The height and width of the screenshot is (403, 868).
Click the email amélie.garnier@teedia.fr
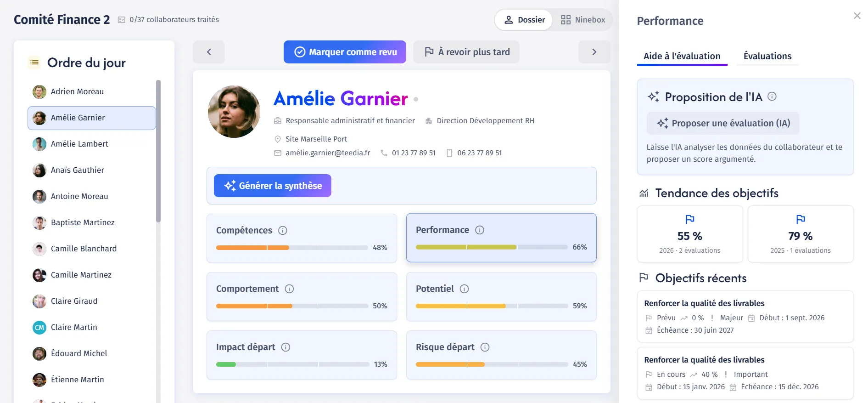tap(328, 153)
